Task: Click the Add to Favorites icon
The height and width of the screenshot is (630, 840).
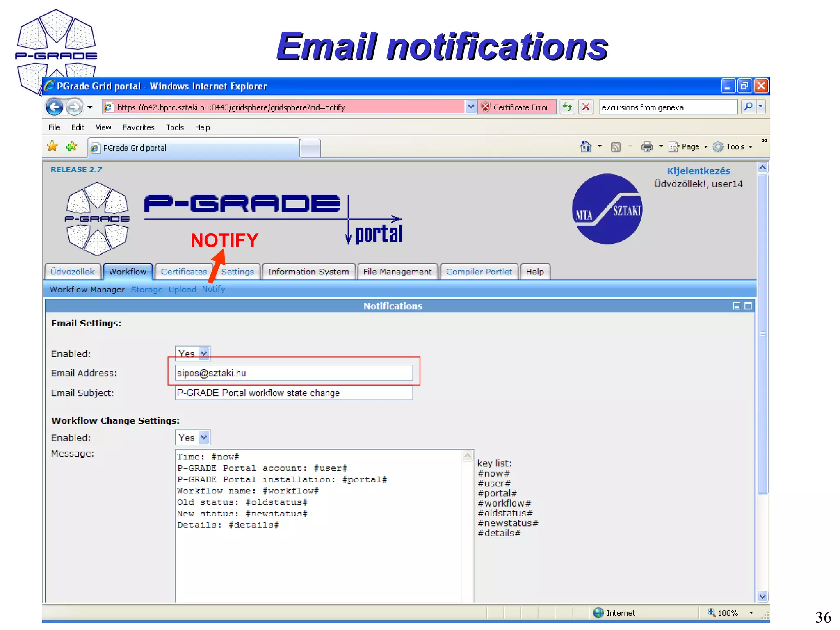Action: (x=72, y=146)
